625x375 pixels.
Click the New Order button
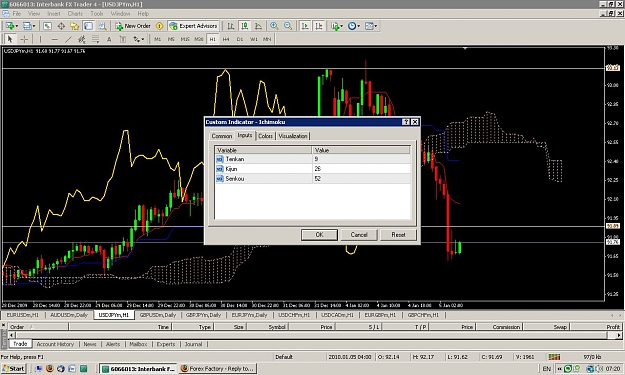[133, 26]
